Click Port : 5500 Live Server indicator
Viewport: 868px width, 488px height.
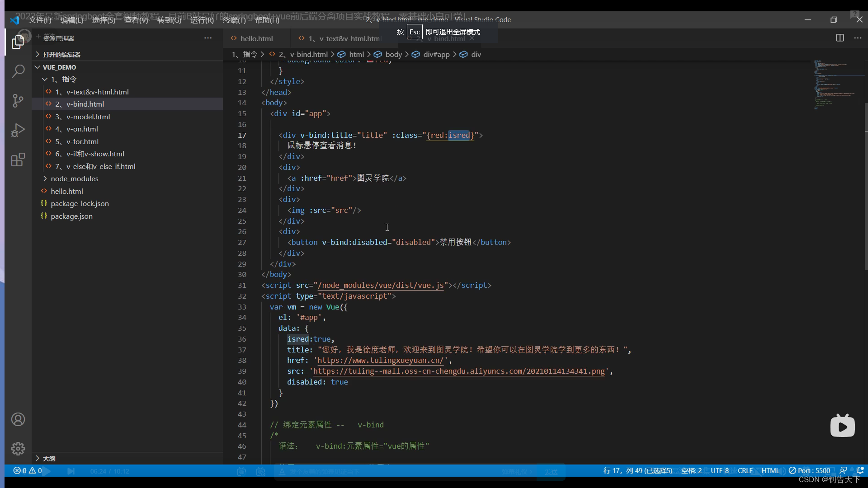click(x=809, y=471)
